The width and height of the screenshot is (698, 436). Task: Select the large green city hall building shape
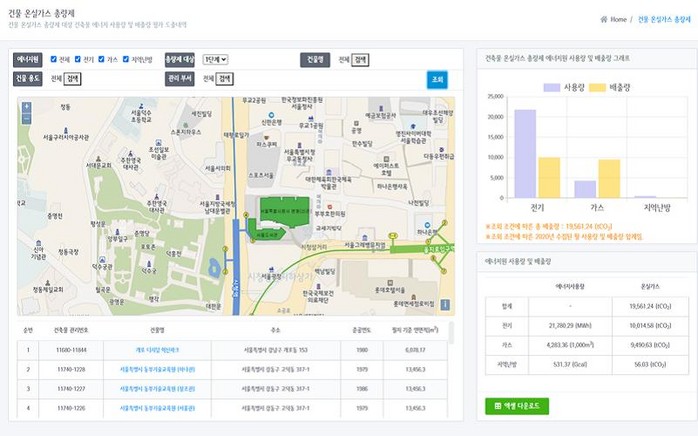[x=285, y=211]
